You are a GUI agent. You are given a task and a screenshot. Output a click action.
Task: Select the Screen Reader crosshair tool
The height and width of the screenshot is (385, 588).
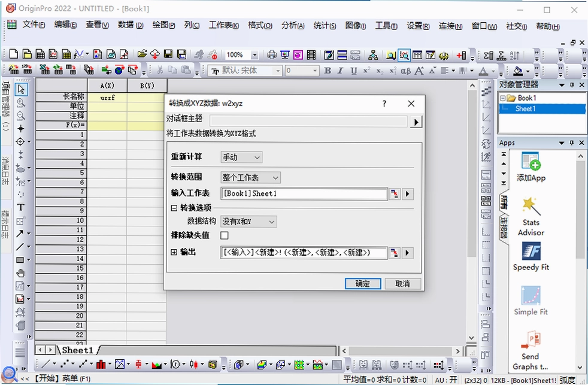click(20, 129)
